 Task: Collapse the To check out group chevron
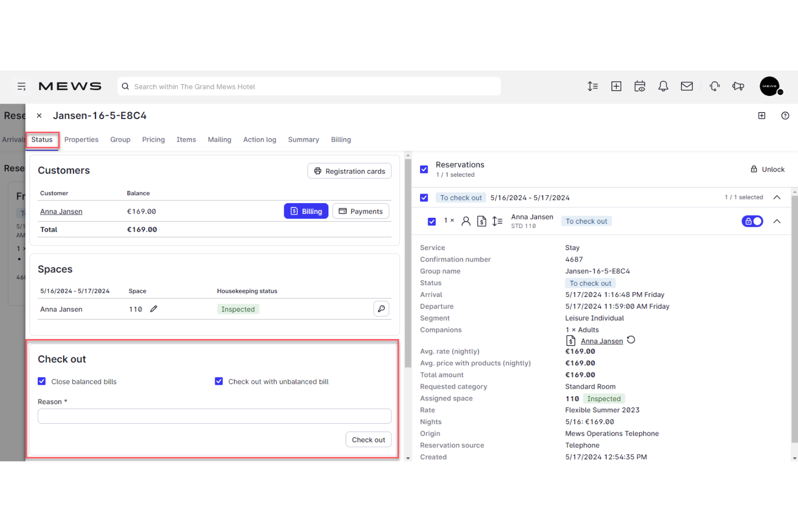click(x=777, y=197)
